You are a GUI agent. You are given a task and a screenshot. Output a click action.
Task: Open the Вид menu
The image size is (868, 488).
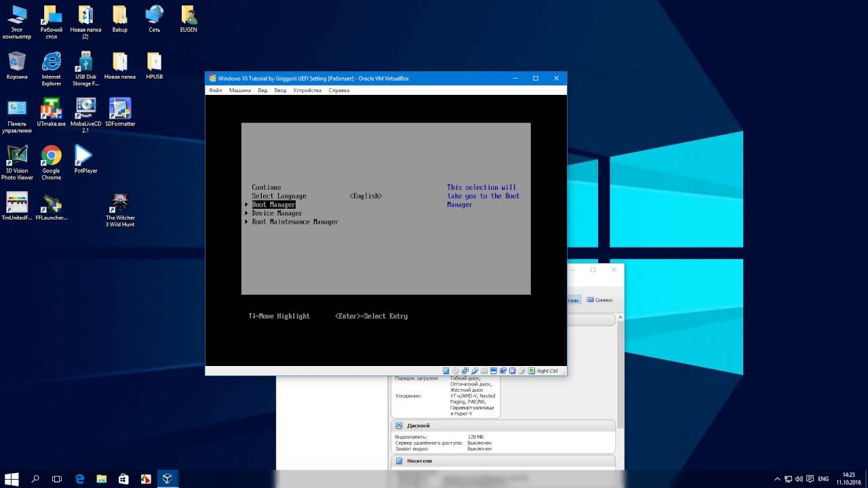click(x=262, y=90)
